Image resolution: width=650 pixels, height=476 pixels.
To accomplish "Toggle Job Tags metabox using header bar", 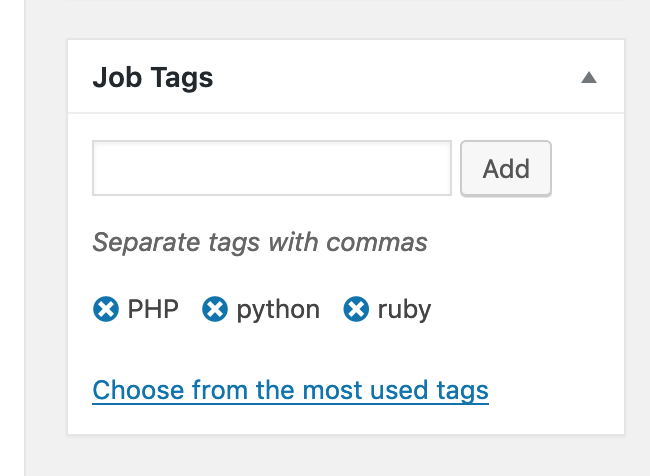I will tap(346, 76).
